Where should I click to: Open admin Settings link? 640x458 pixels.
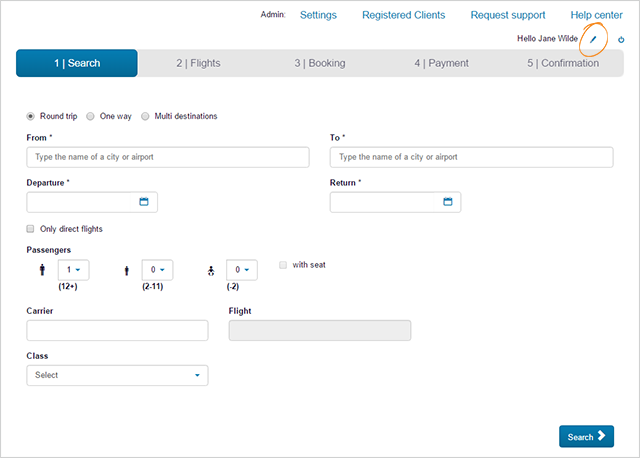(318, 15)
